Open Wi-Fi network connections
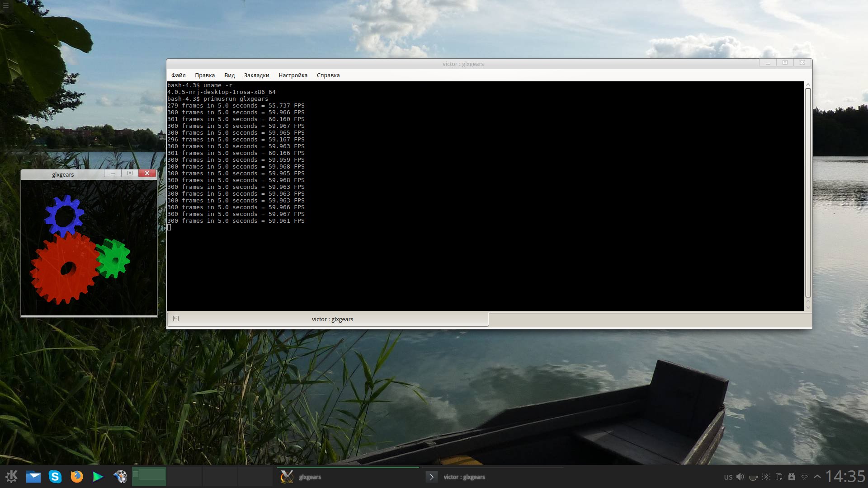868x488 pixels. (x=804, y=477)
